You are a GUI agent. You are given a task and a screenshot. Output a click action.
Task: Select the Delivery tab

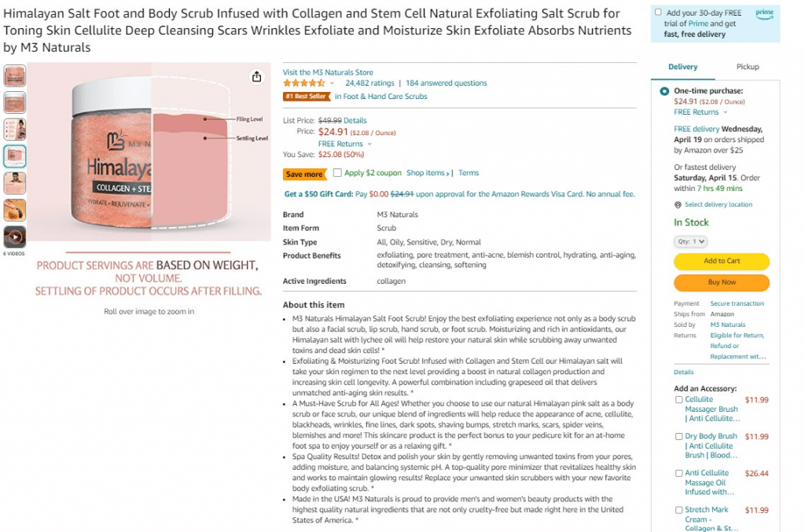coord(682,67)
